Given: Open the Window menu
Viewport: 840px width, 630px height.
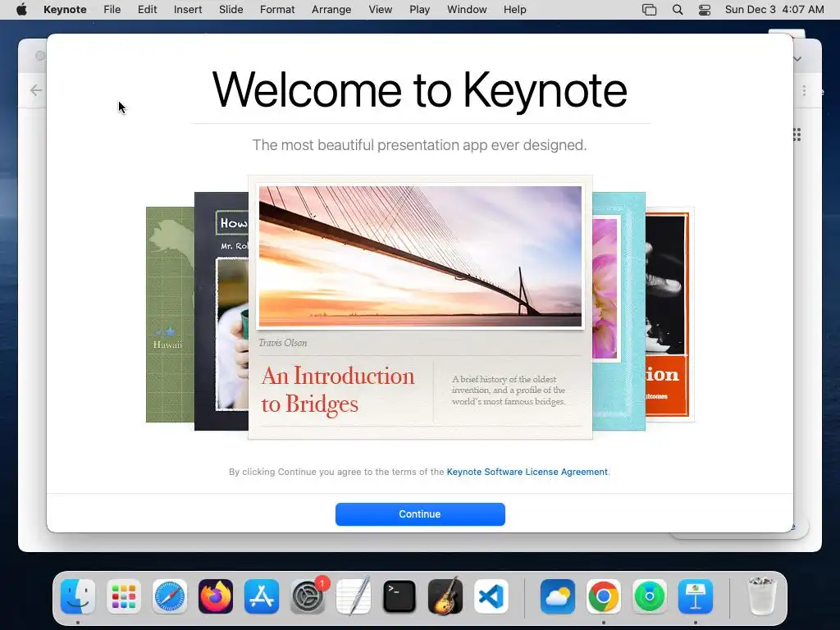Looking at the screenshot, I should (467, 10).
